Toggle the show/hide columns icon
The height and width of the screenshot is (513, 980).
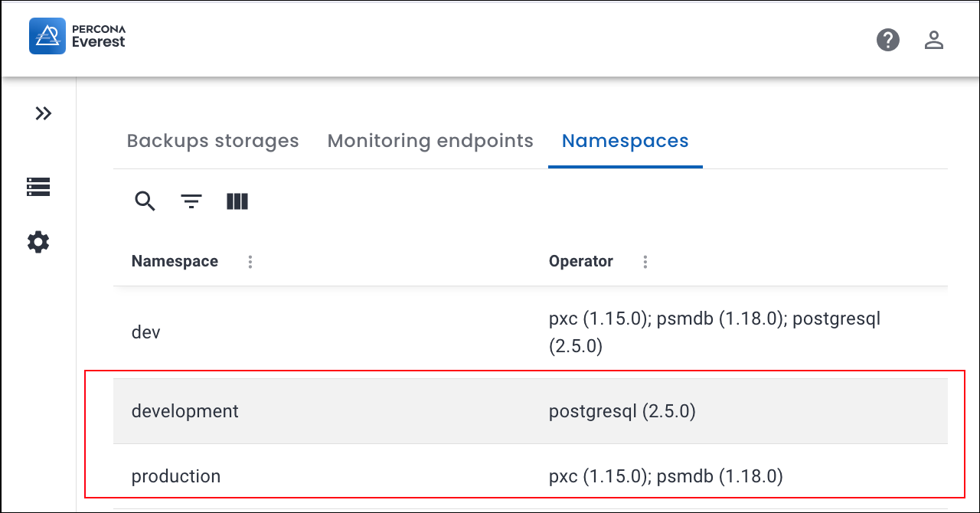[x=237, y=201]
